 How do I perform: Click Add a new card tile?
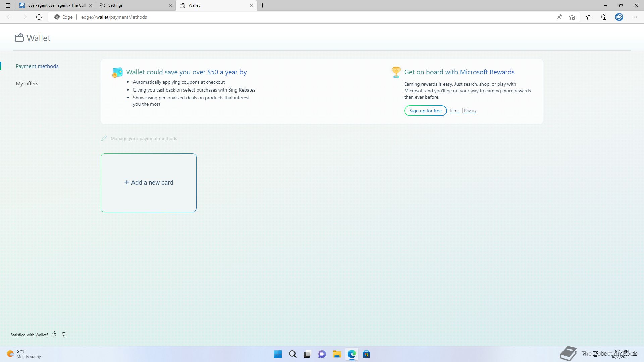[x=149, y=183]
